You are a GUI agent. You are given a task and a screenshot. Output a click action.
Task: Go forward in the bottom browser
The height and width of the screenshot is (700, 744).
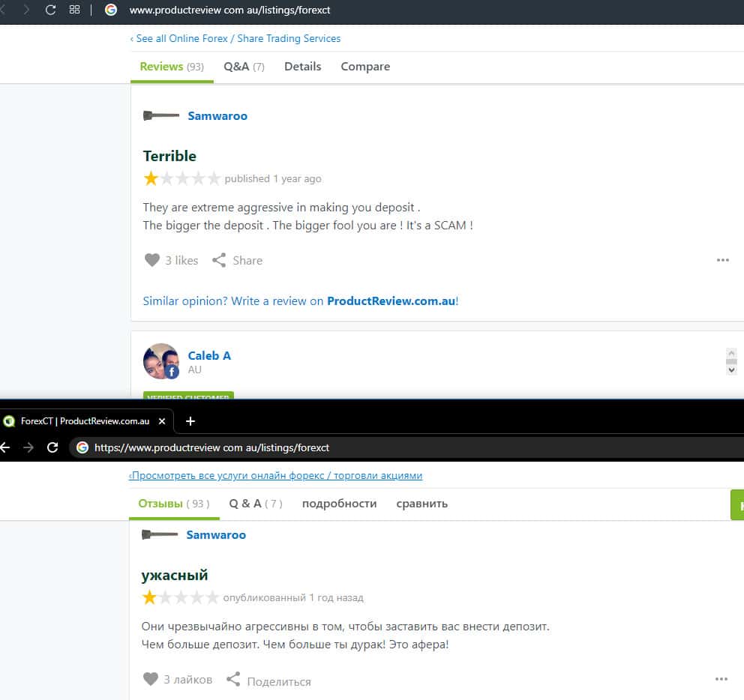[x=28, y=447]
